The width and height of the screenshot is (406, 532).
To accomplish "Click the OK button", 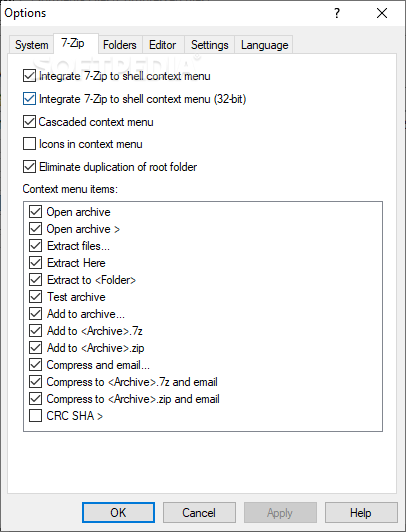I will [118, 513].
